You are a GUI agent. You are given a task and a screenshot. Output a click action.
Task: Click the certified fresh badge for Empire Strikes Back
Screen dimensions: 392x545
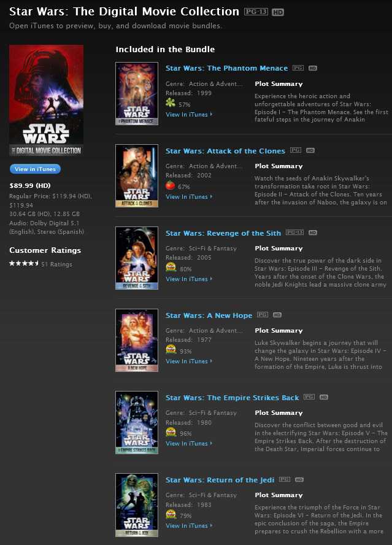[x=171, y=431]
